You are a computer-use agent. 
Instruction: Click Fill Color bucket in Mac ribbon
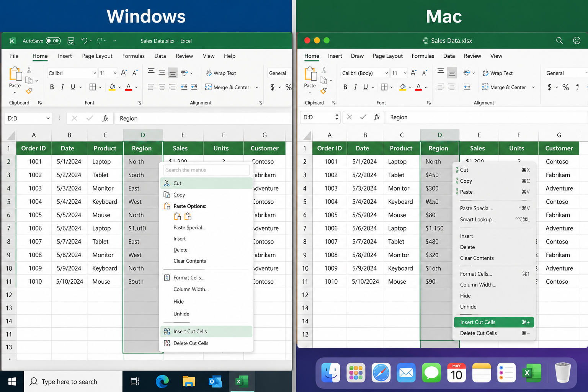point(403,87)
